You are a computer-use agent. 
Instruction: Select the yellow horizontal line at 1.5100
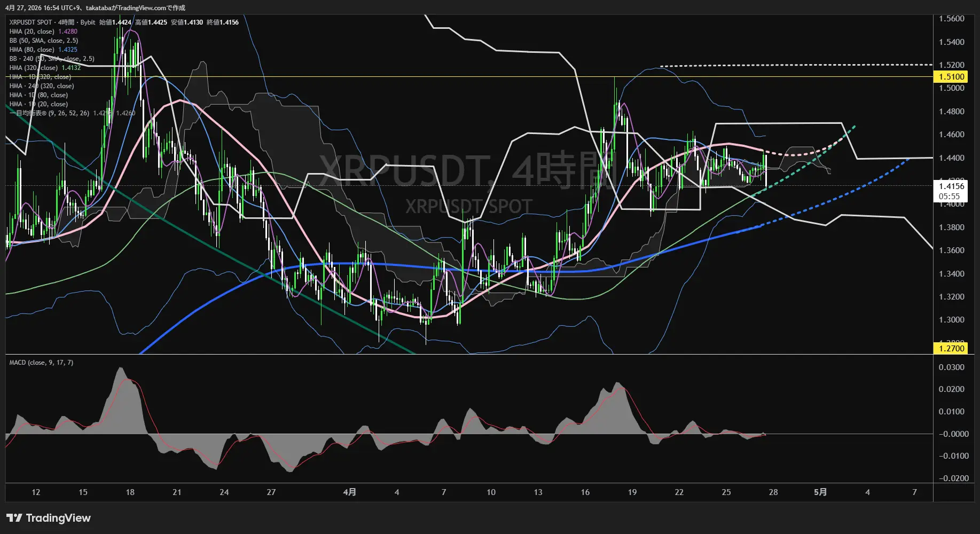pyautogui.click(x=481, y=77)
